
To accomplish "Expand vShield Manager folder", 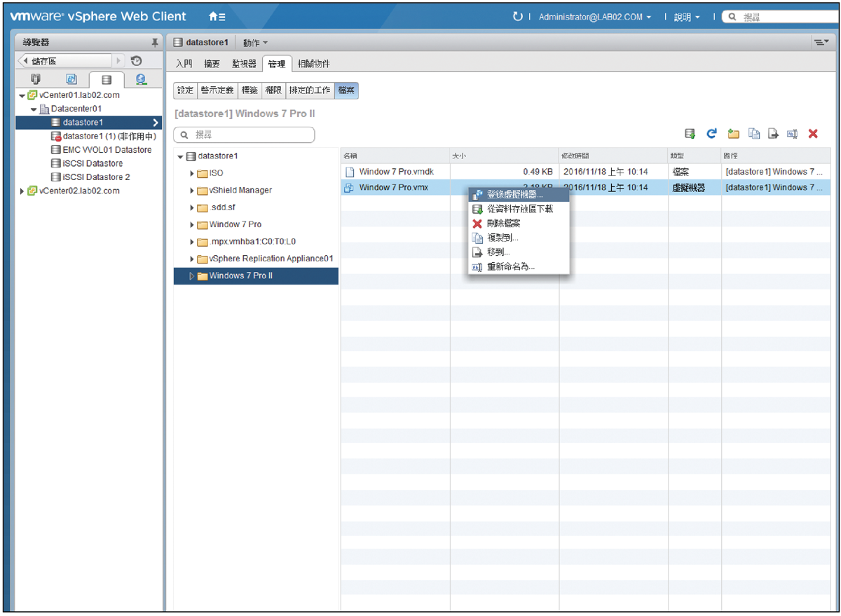I will point(192,190).
